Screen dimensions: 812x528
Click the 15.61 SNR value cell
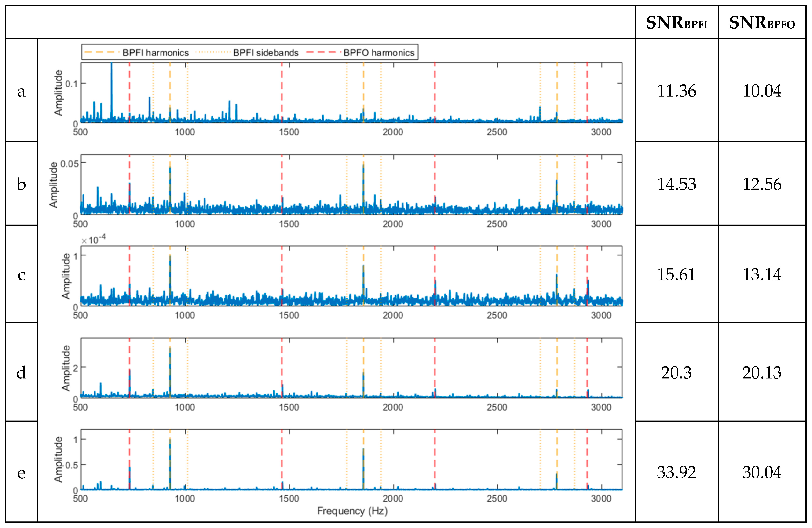pyautogui.click(x=676, y=275)
